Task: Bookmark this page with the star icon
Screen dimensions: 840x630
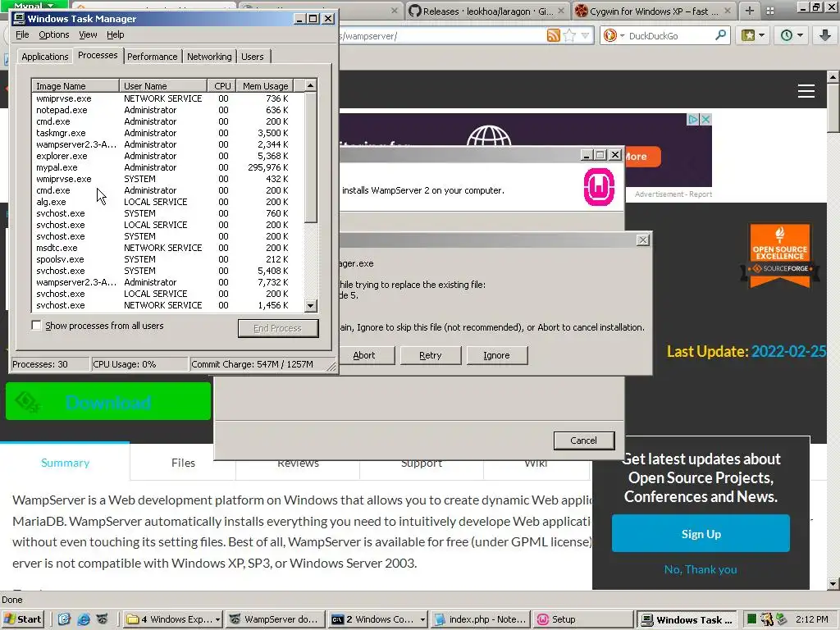Action: point(569,36)
